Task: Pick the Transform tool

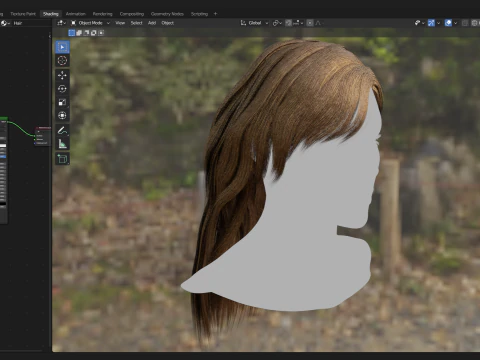Action: click(x=62, y=115)
